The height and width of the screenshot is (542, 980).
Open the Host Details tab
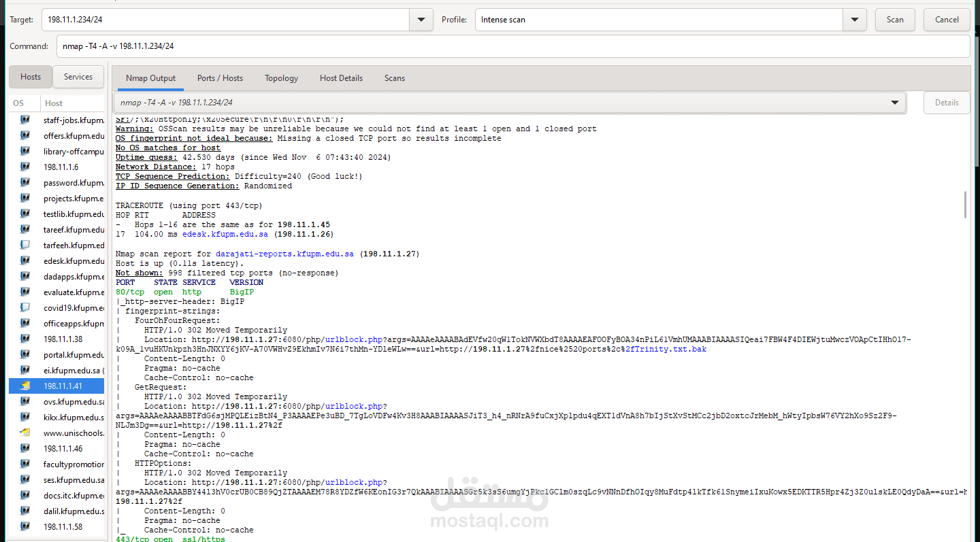coord(341,78)
